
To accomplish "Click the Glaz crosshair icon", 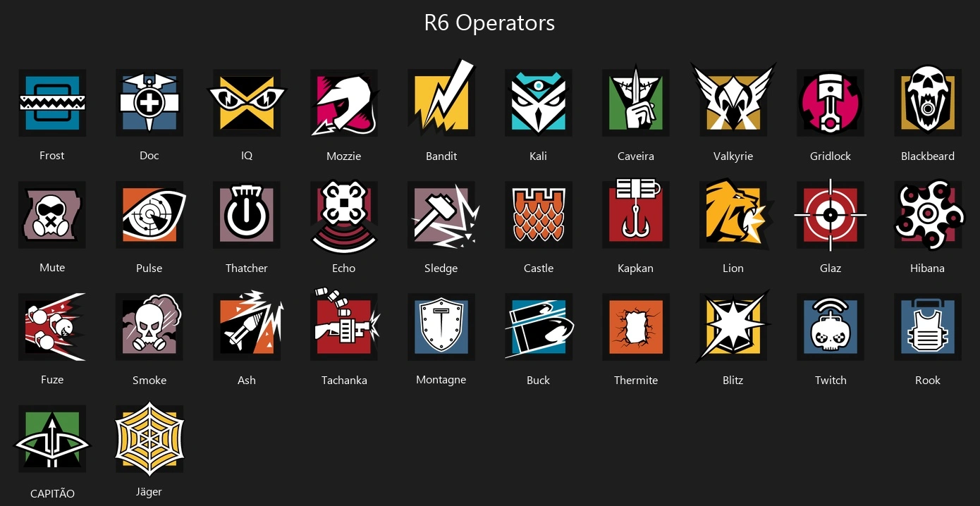I will [x=831, y=215].
